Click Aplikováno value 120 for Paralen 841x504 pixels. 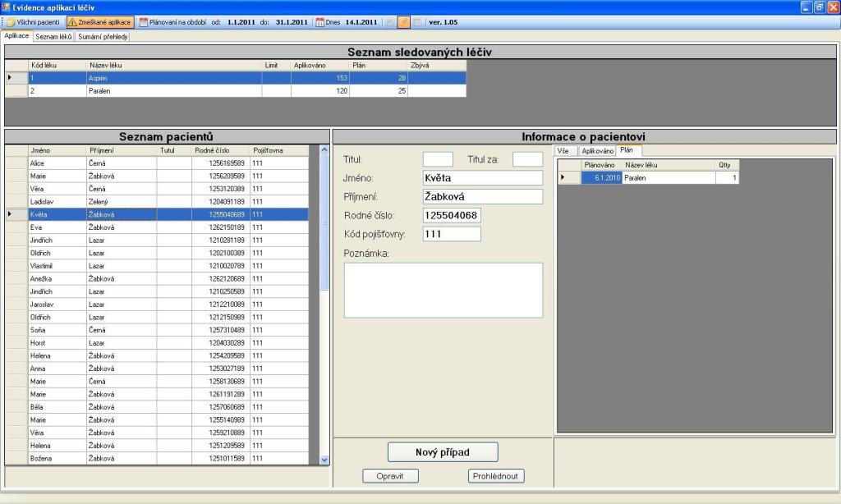320,91
